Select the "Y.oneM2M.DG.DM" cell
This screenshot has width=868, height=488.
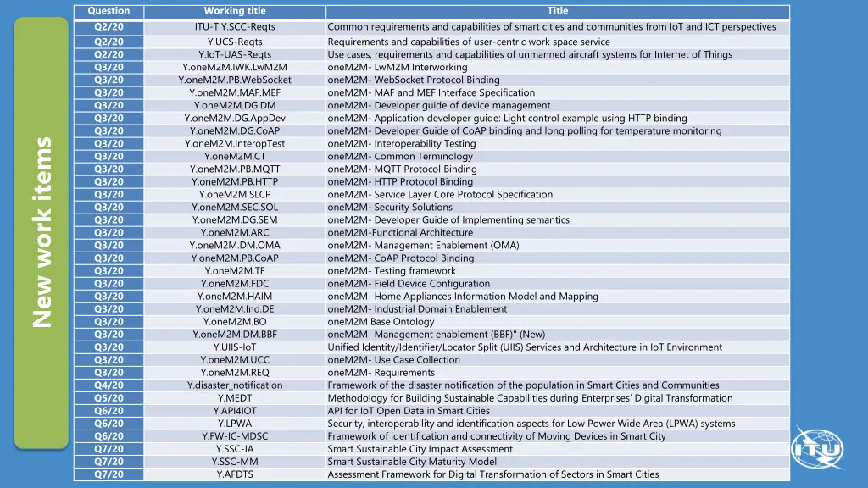[235, 106]
